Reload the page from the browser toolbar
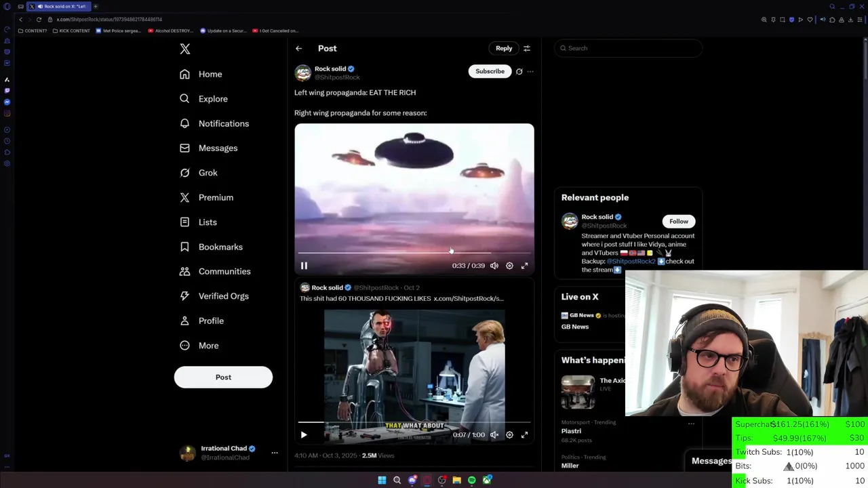This screenshot has height=488, width=868. tap(39, 20)
